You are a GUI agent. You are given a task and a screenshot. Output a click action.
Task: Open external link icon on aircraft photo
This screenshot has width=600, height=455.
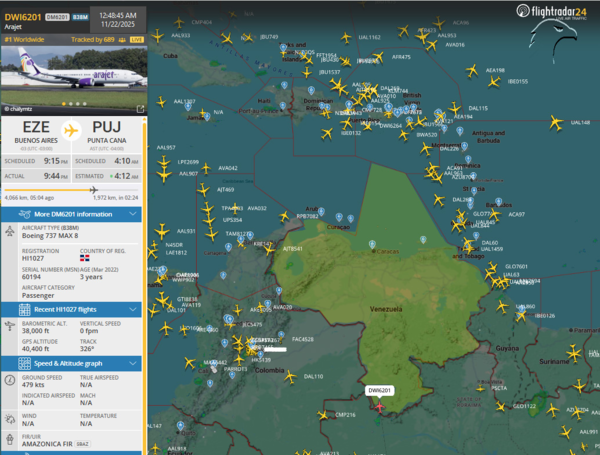pyautogui.click(x=140, y=107)
